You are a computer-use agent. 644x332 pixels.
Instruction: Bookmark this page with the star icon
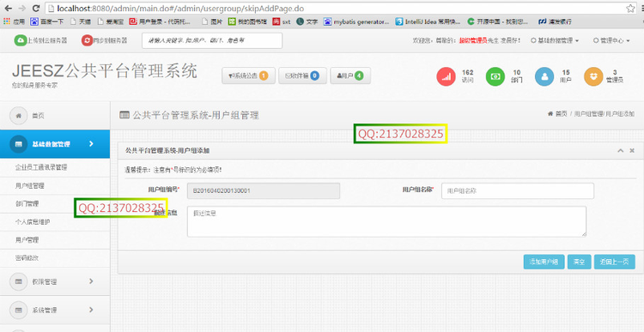coord(630,9)
